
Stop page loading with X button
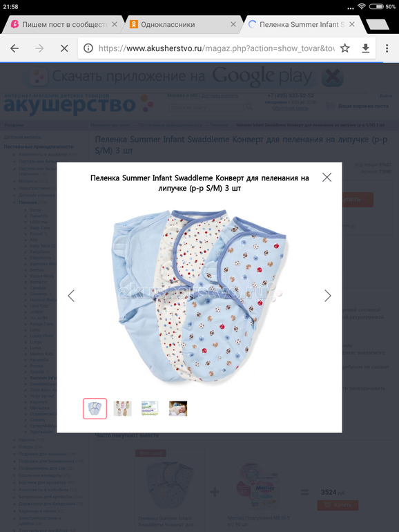click(64, 48)
